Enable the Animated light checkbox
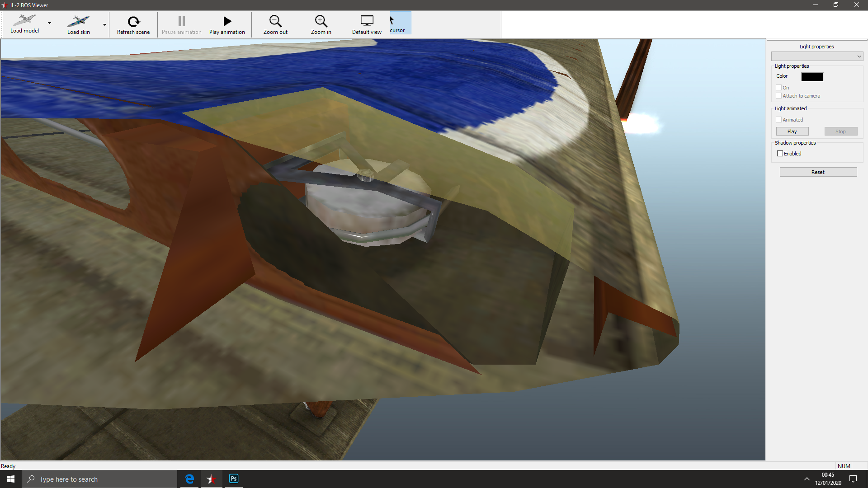 pyautogui.click(x=779, y=120)
